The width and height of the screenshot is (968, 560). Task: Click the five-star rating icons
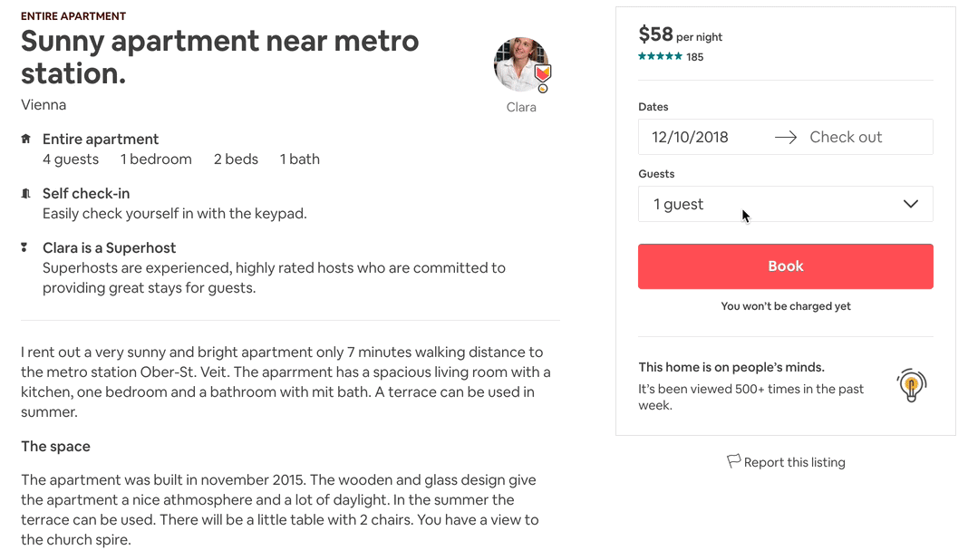[x=660, y=57]
